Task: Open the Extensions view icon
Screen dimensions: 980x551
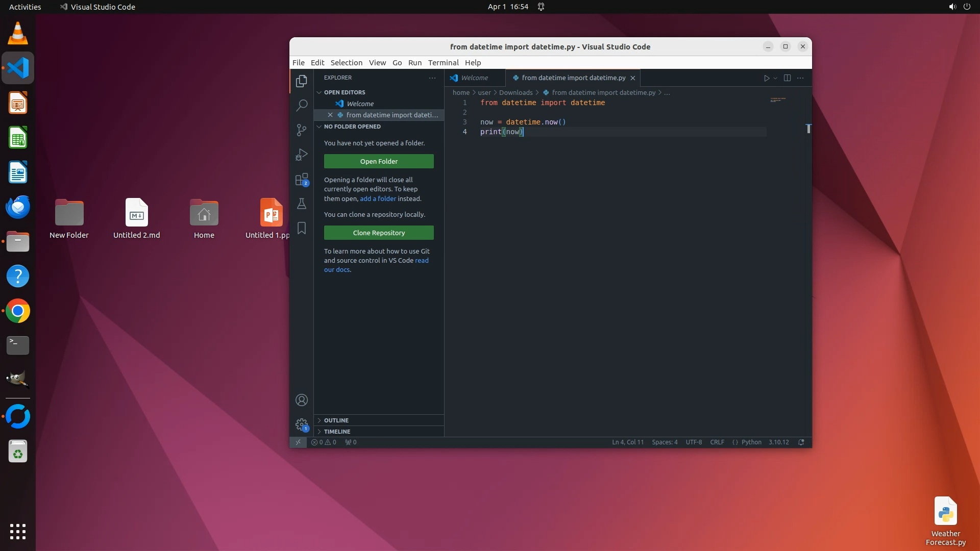Action: tap(302, 180)
